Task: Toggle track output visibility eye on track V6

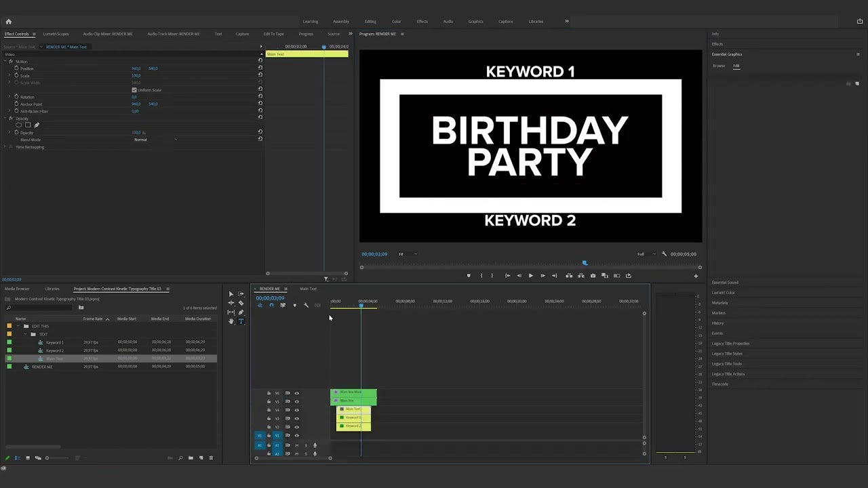Action: click(297, 393)
